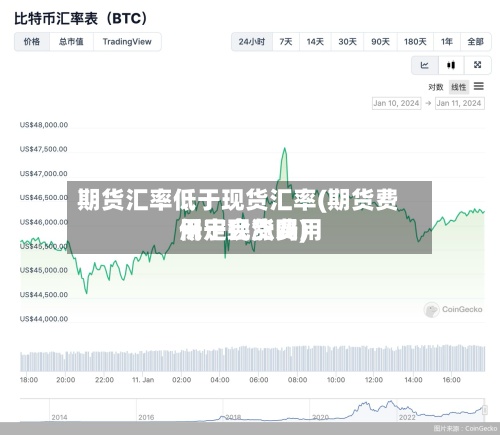Click the 12:00 time axis label
Image resolution: width=500 pixels, height=435 pixels.
coord(374,380)
